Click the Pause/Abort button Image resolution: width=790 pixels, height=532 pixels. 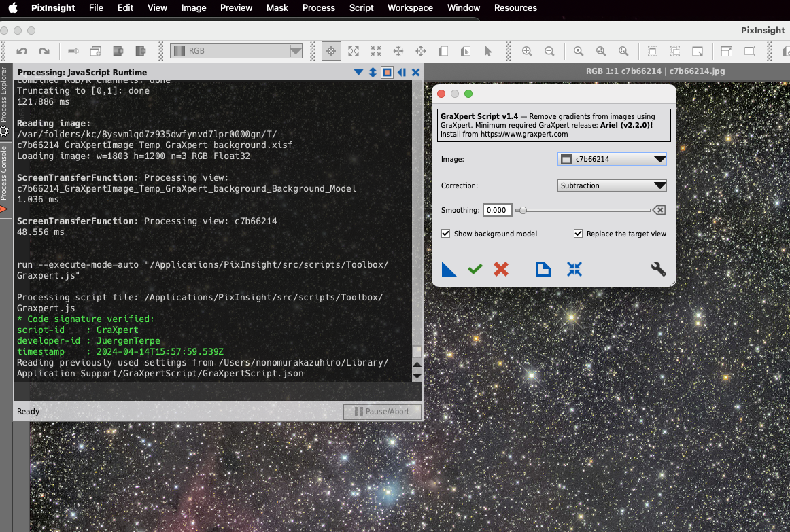(x=382, y=412)
